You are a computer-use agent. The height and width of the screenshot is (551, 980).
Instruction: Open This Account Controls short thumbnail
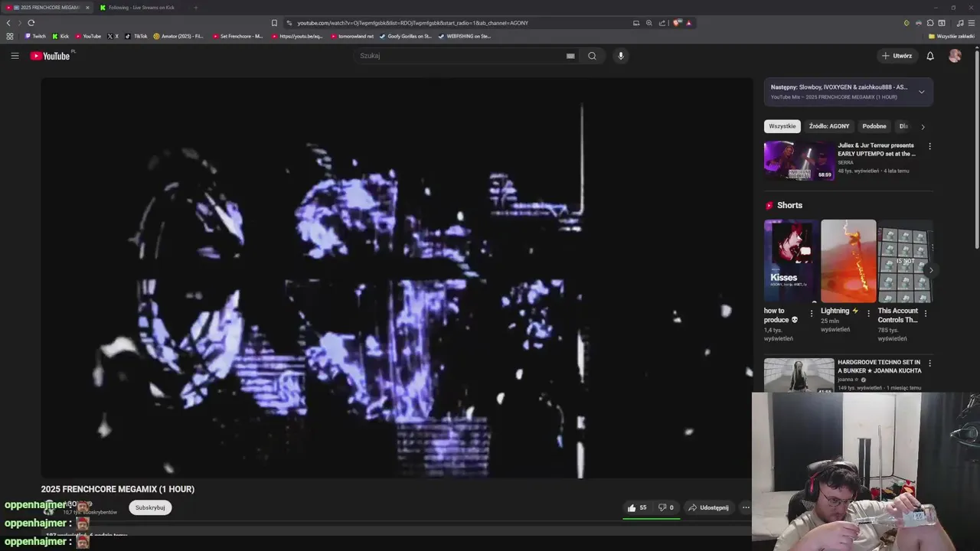coord(905,261)
